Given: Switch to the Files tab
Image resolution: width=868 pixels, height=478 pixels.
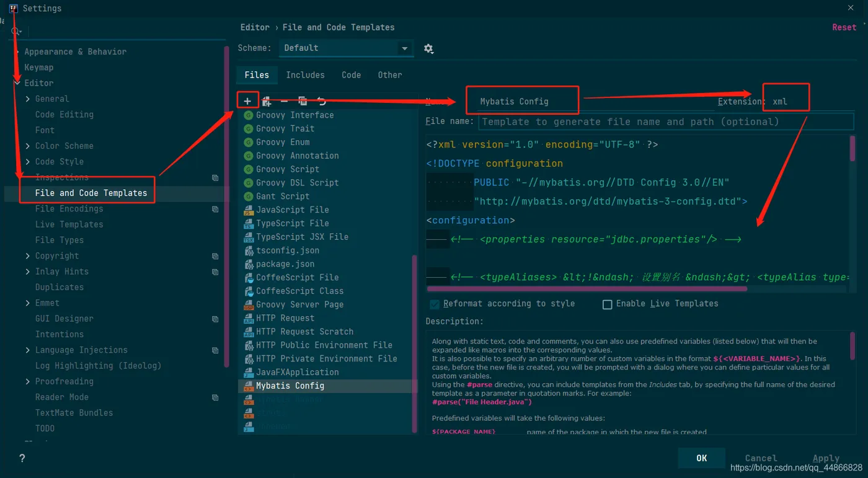Looking at the screenshot, I should (x=257, y=75).
